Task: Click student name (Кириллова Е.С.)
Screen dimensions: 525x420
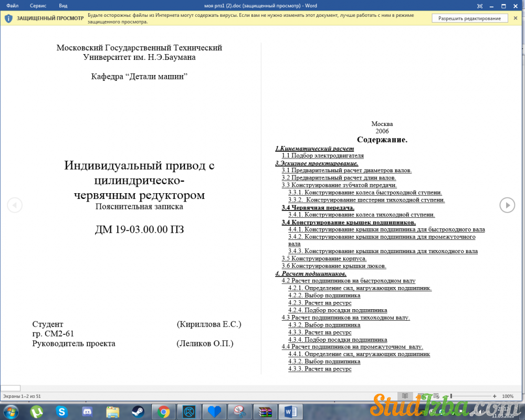Action: (209, 324)
